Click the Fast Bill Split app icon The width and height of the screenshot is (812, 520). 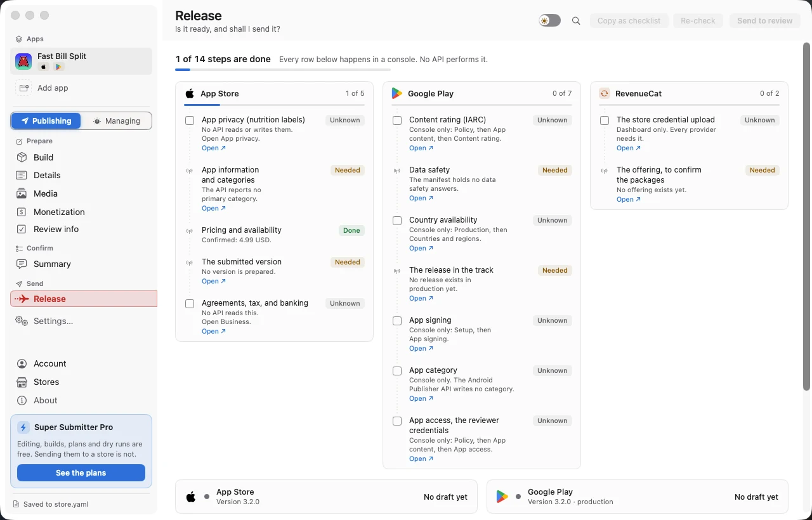click(23, 61)
